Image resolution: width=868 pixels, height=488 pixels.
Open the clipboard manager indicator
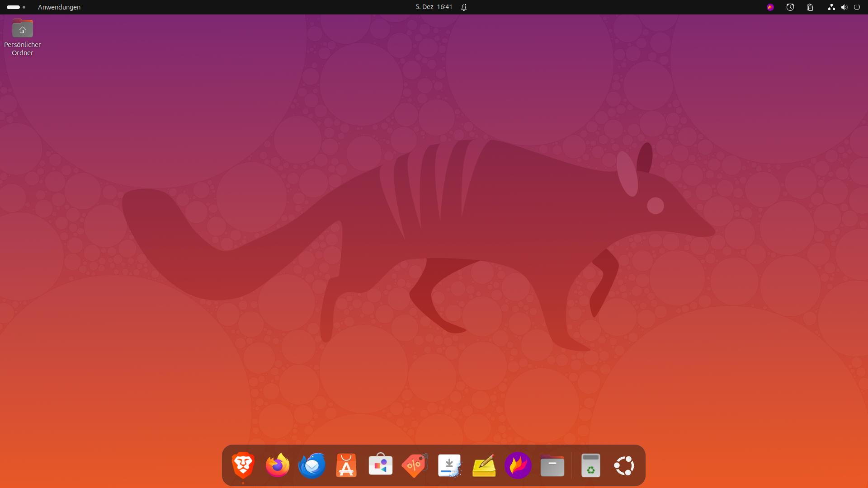[x=810, y=7]
